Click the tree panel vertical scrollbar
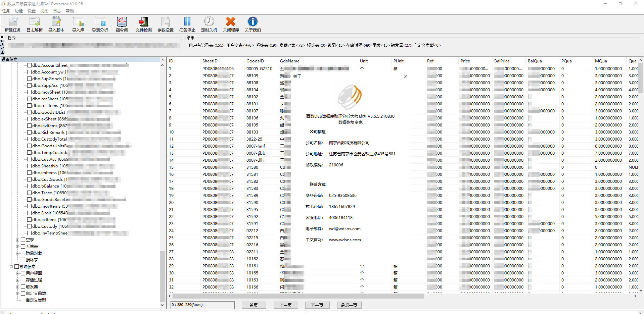 (x=163, y=277)
